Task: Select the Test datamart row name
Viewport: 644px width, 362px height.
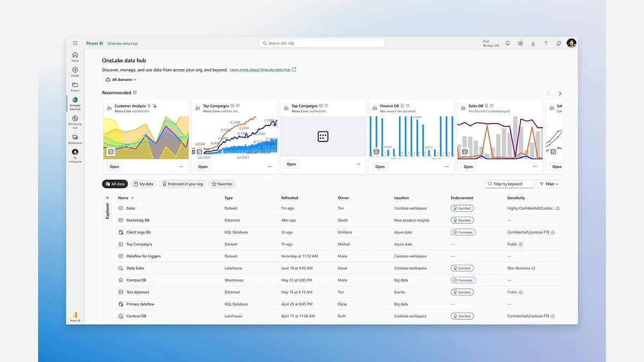Action: (138, 292)
